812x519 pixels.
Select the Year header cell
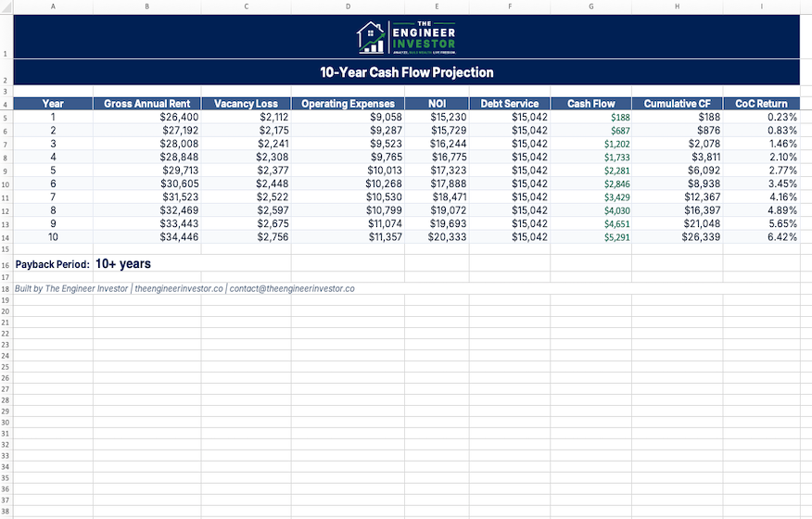pos(53,104)
